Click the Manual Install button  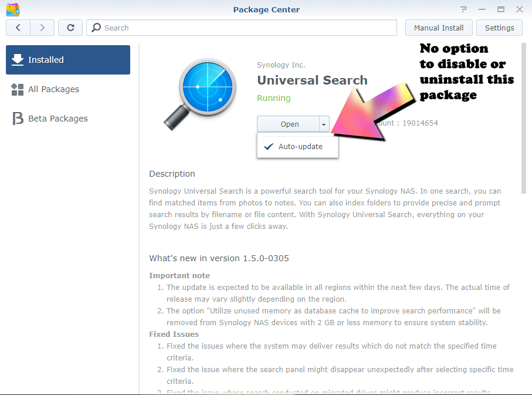(439, 28)
